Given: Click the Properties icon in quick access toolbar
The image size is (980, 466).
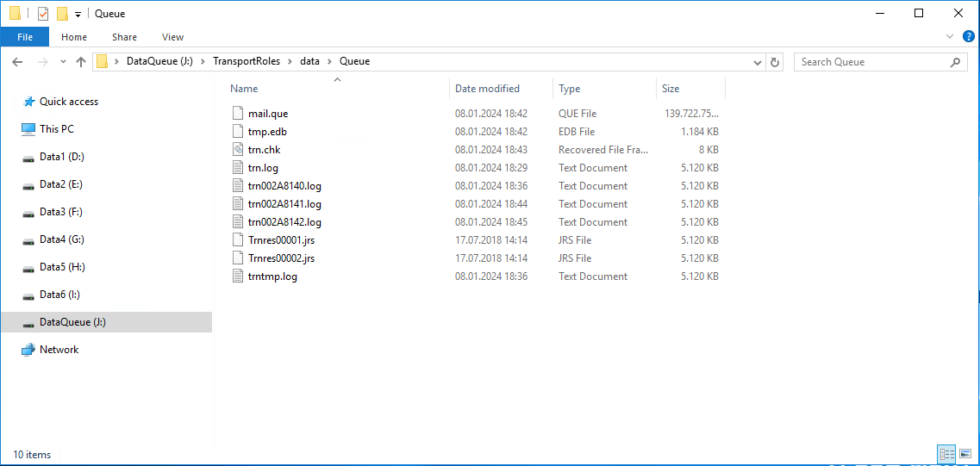Looking at the screenshot, I should (x=43, y=14).
